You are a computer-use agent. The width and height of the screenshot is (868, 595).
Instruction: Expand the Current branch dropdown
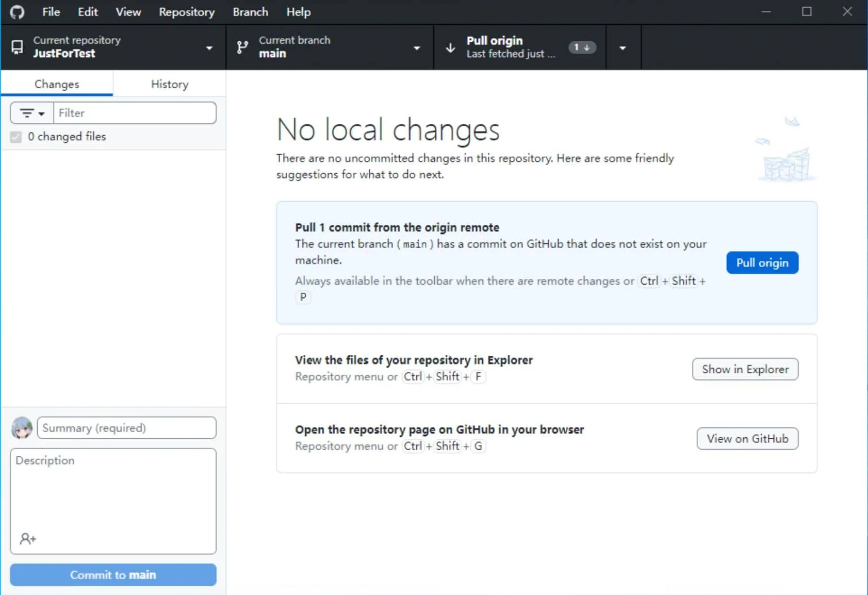[330, 47]
